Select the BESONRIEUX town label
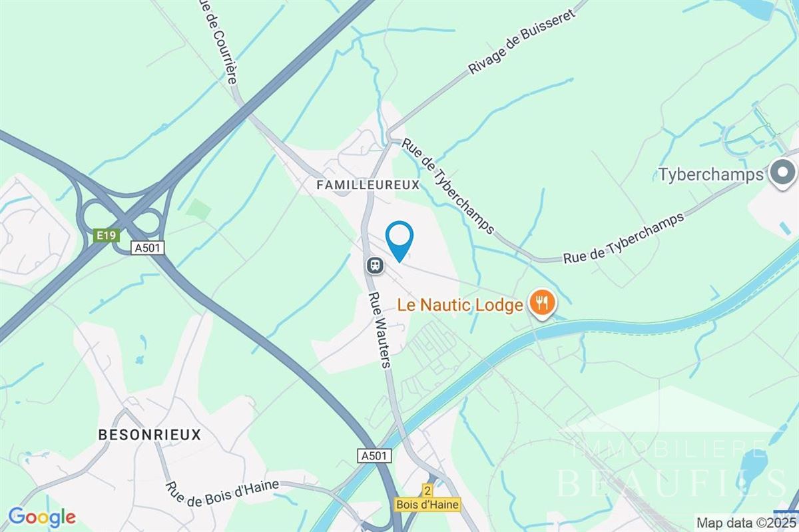The image size is (799, 532). pyautogui.click(x=149, y=435)
